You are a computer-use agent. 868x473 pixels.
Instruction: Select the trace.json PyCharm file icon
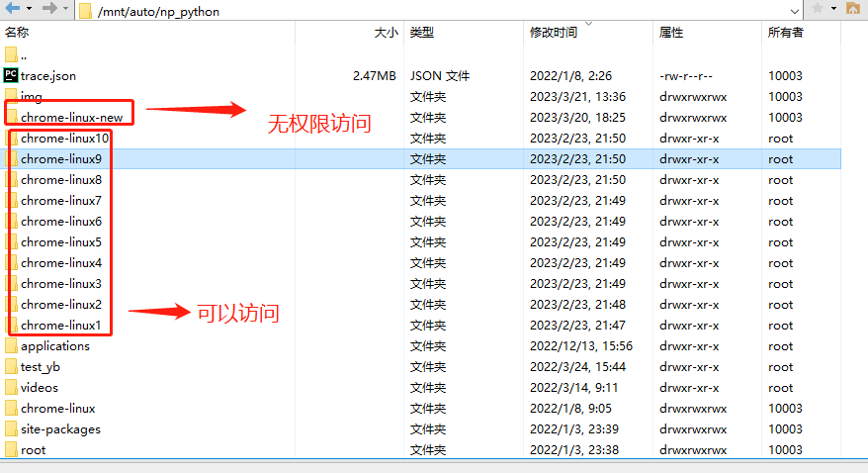(11, 75)
